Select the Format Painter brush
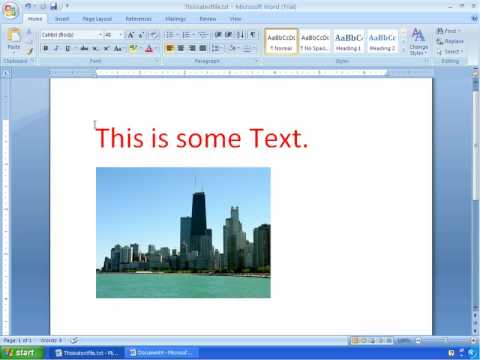Image resolution: width=480 pixels, height=360 pixels. 29,51
